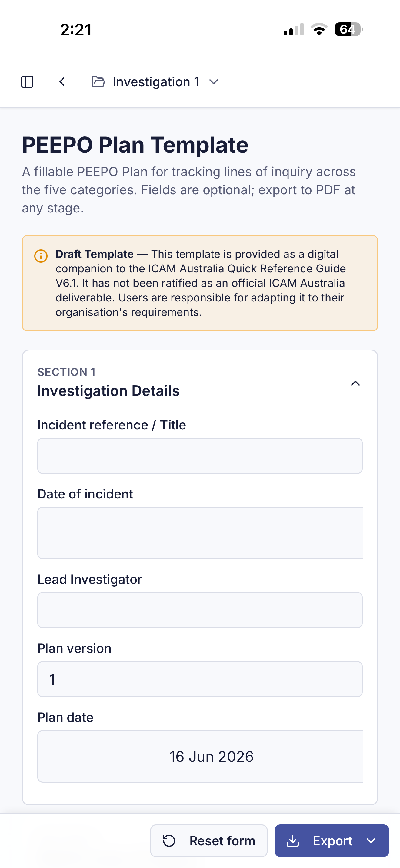Expand the Export options chevron
Viewport: 400px width, 868px height.
[x=371, y=841]
